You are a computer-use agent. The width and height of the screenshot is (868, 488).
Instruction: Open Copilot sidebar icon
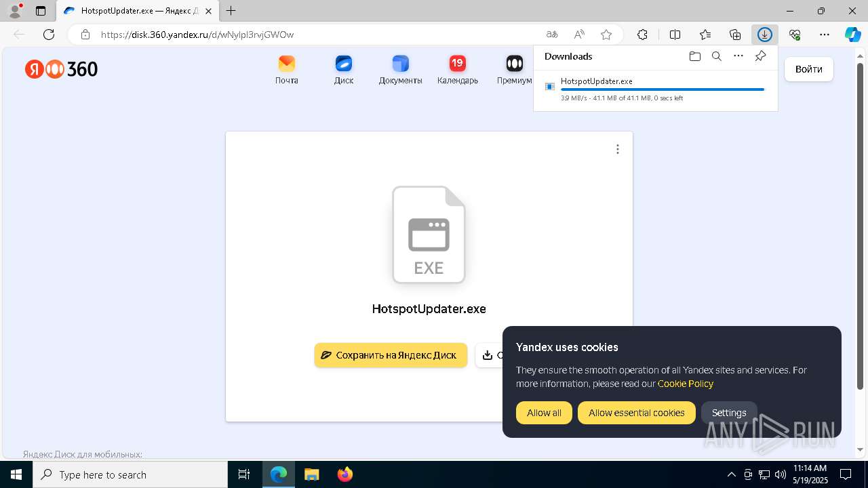(x=852, y=35)
